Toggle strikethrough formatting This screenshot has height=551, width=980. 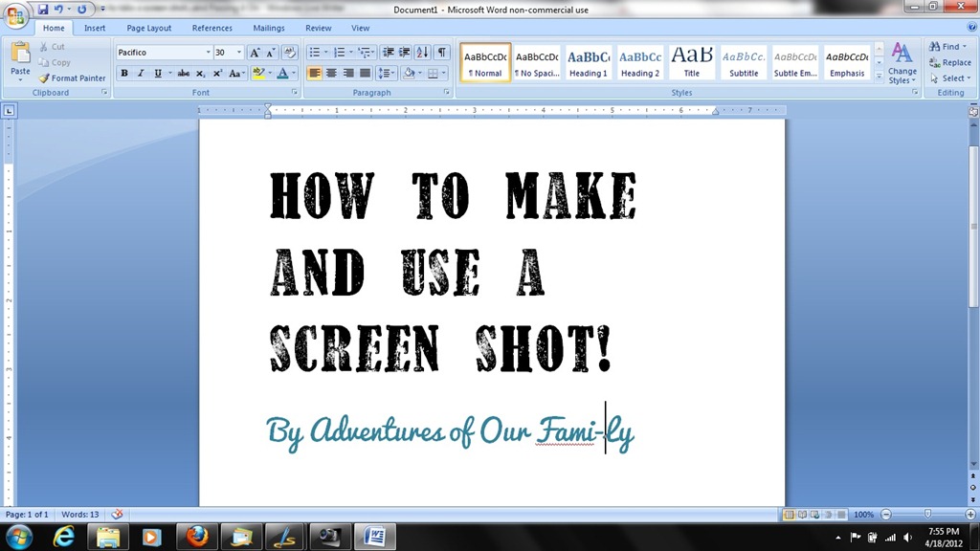[x=183, y=73]
